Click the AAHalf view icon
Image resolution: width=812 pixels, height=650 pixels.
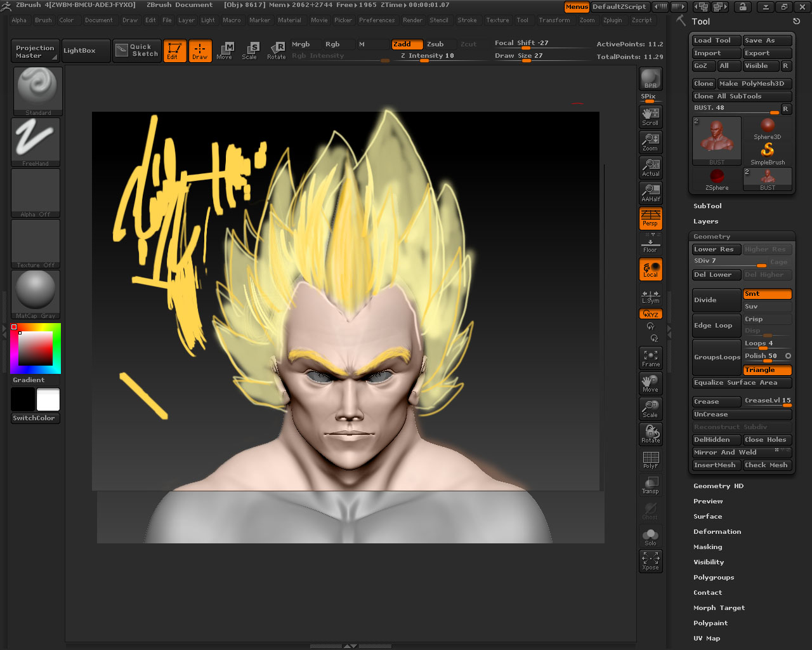pyautogui.click(x=650, y=192)
